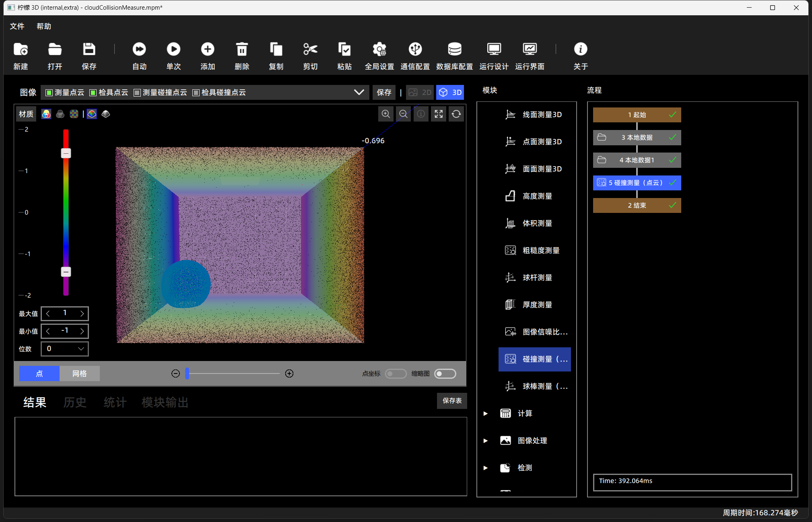Open 全局设置 global settings
Screen dimensions: 812x522
[379, 49]
